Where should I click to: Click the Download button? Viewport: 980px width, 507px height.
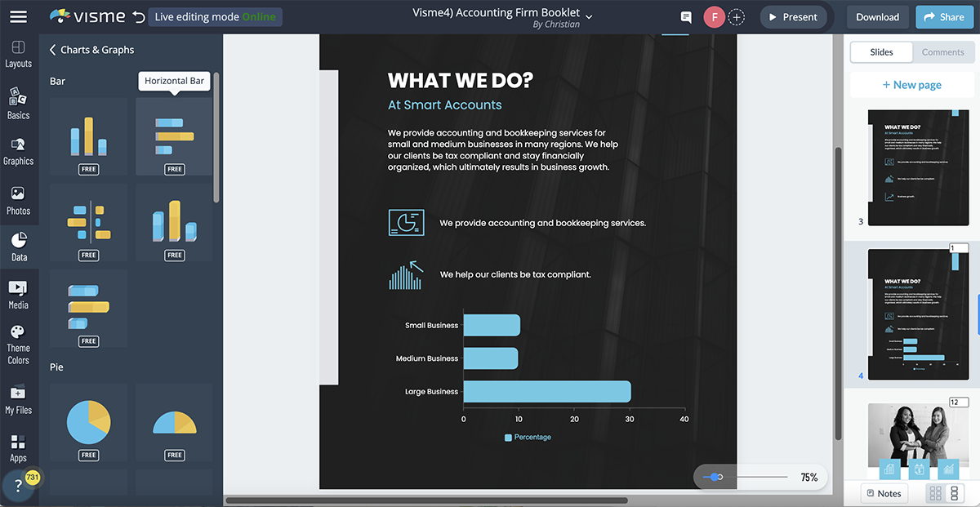point(877,17)
